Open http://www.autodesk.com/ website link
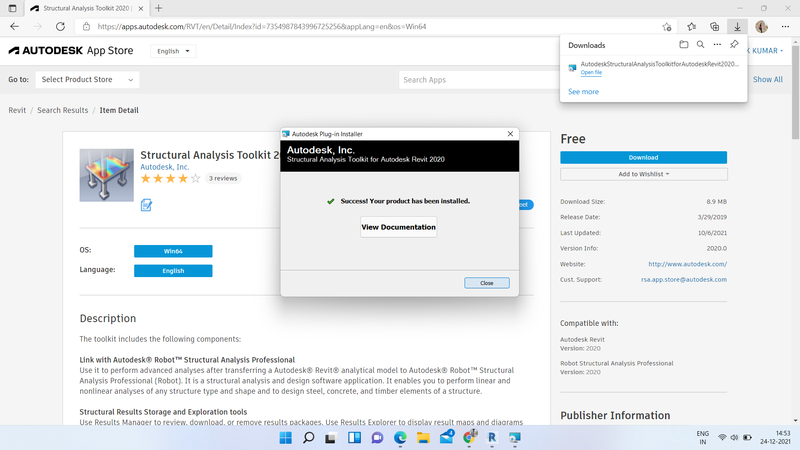The height and width of the screenshot is (450, 800). pyautogui.click(x=687, y=264)
